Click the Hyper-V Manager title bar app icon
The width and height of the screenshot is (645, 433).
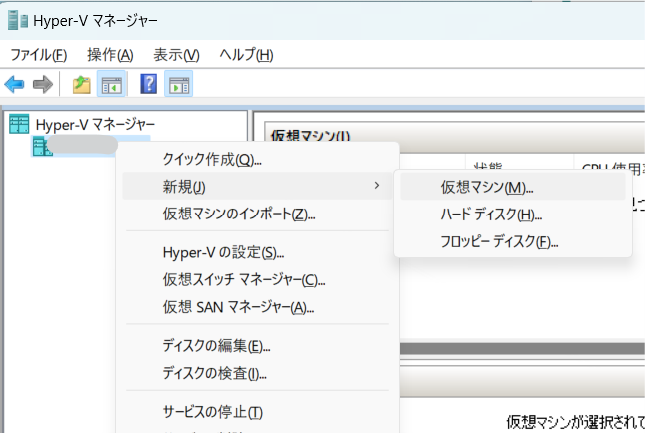[18, 20]
